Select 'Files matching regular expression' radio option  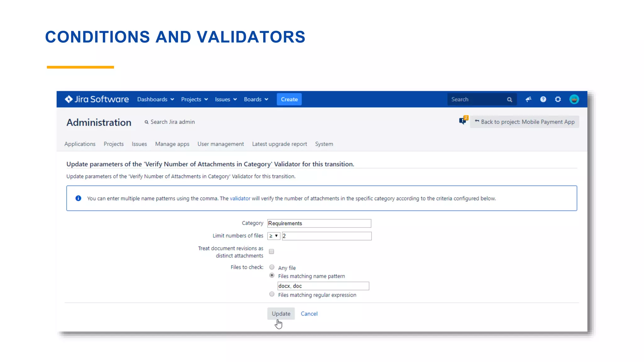272,294
